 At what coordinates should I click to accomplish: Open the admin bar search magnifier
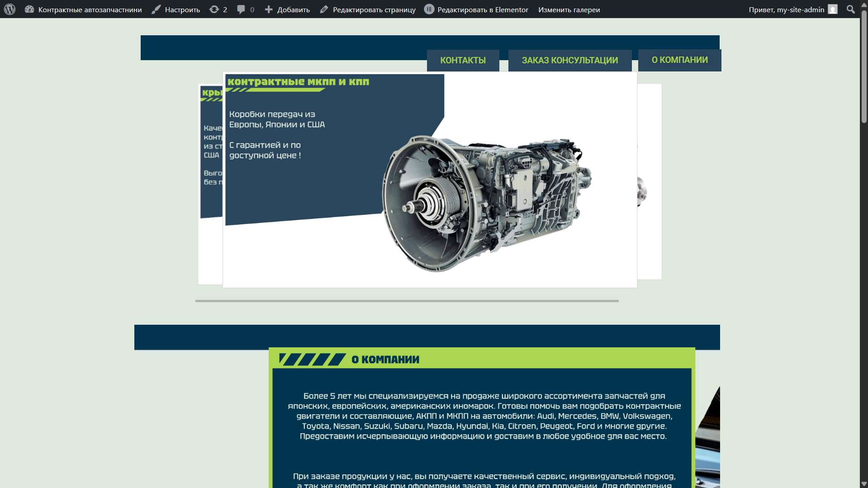[x=850, y=9]
